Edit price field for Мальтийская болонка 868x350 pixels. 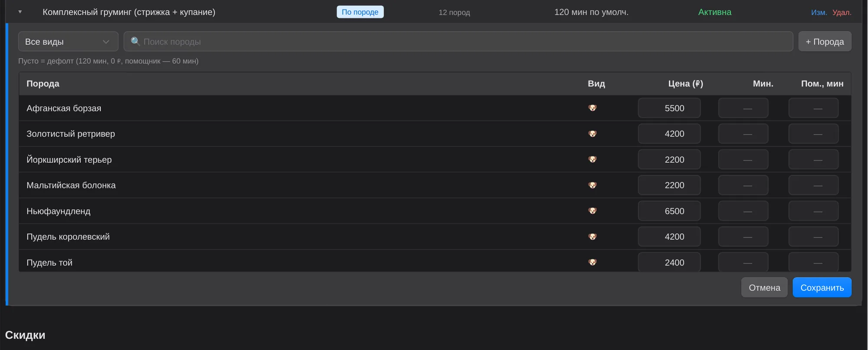tap(669, 185)
